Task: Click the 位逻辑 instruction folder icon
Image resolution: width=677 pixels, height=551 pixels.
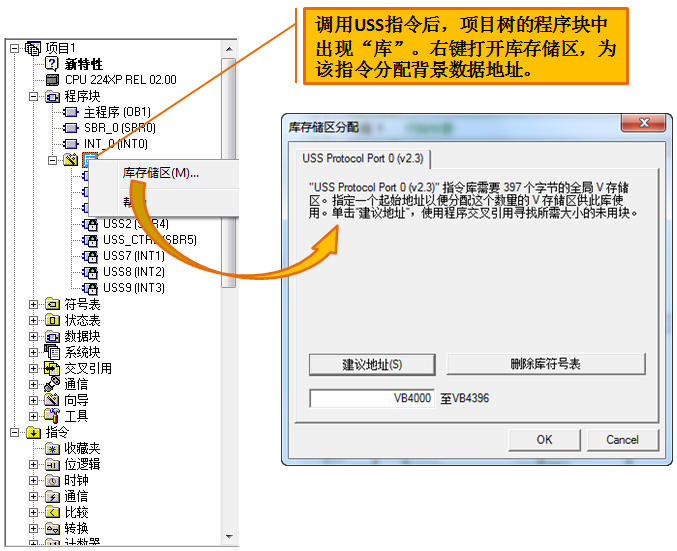Action: (x=52, y=465)
